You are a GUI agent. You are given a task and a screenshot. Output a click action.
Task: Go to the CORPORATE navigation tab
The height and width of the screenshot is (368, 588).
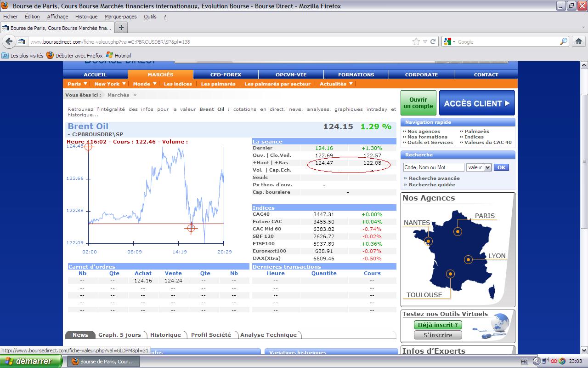point(421,75)
